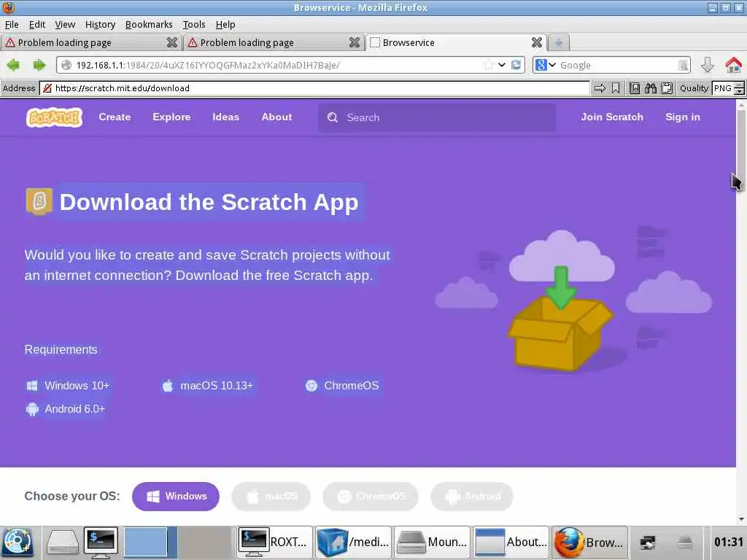Go to the Firefox home page icon
The width and height of the screenshot is (747, 560).
tap(733, 65)
